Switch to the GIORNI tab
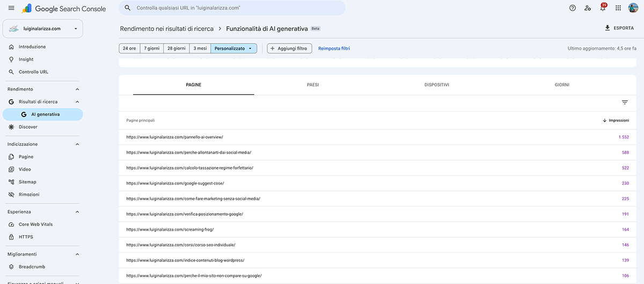 562,85
